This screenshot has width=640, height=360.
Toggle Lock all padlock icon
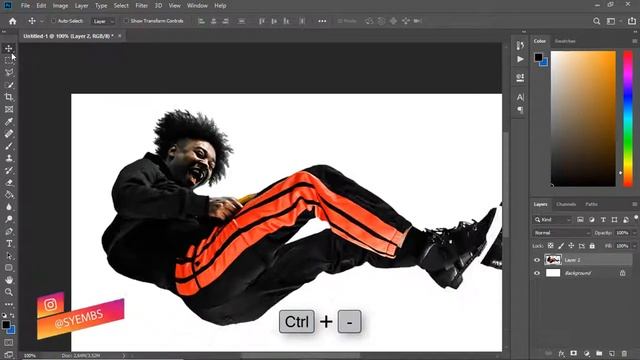(x=592, y=246)
